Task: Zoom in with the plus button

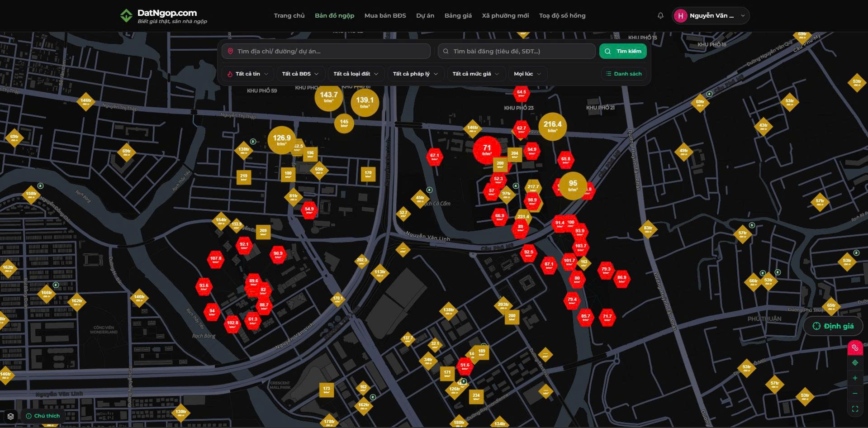Action: coord(855,378)
